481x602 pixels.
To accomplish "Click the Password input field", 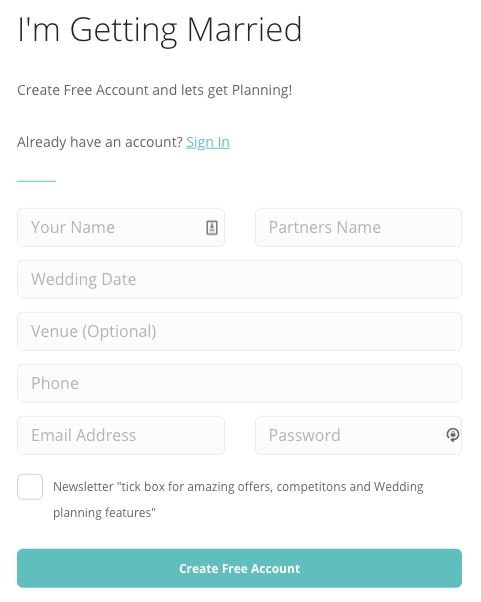I will [x=358, y=435].
